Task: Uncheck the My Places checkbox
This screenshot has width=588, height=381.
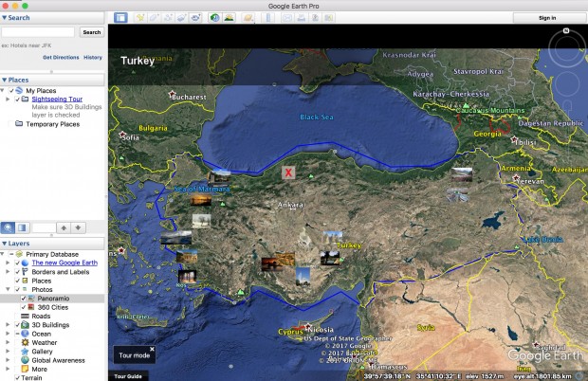Action: (11, 91)
